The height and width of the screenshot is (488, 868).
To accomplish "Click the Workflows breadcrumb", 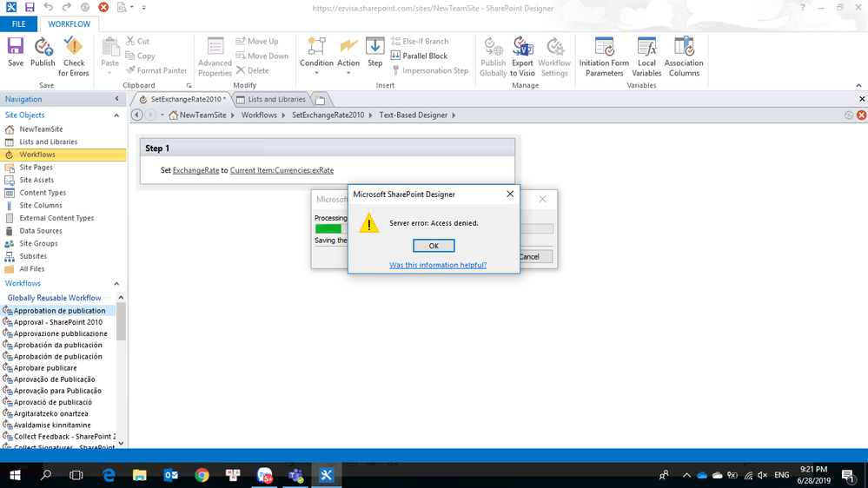I will 259,115.
